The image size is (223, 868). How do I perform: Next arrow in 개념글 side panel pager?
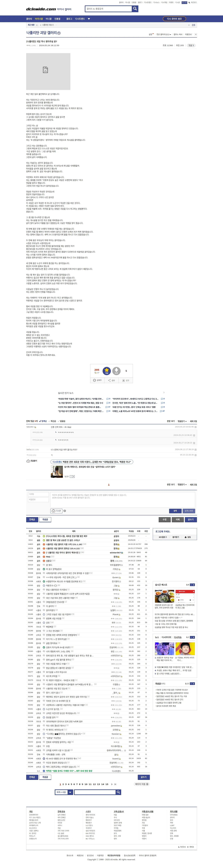point(194,684)
